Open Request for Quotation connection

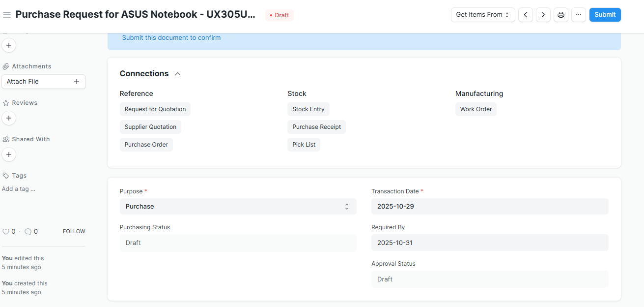click(x=155, y=109)
